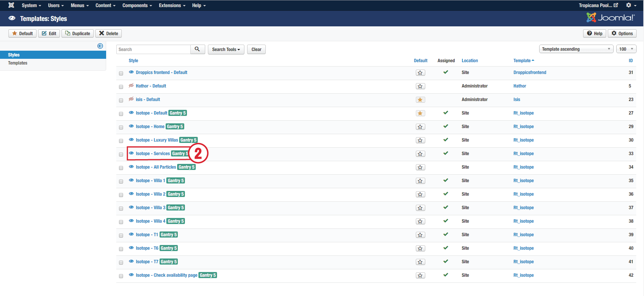The width and height of the screenshot is (644, 296).
Task: Tick the Check availability page checkbox
Action: 121,276
